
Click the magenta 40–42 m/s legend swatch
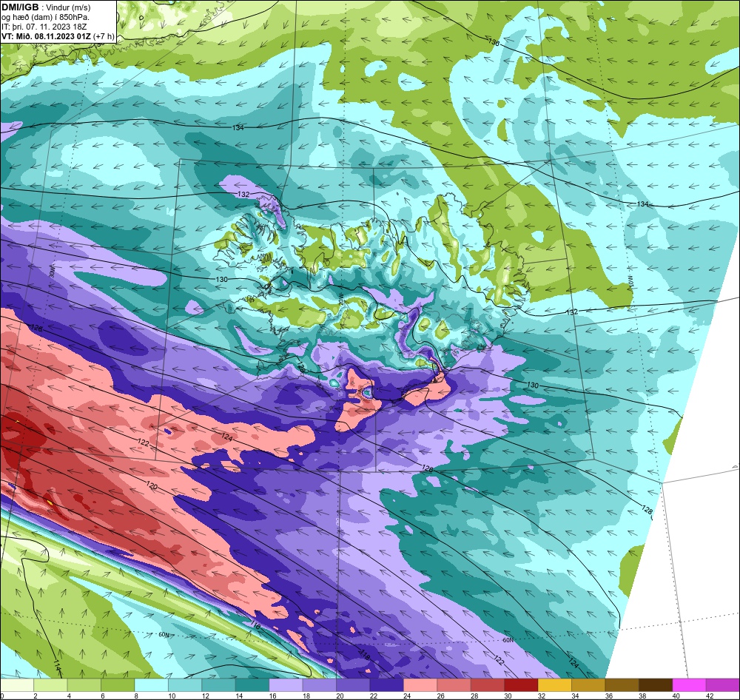pos(688,685)
